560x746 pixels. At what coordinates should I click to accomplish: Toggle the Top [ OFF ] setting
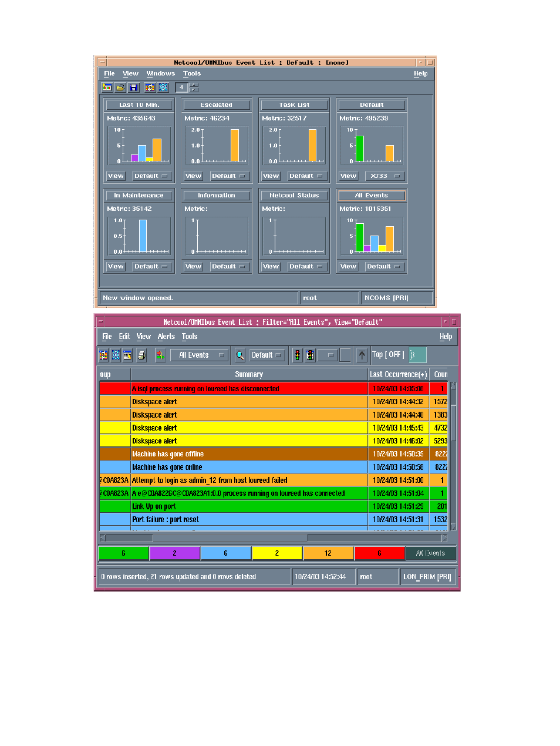[388, 355]
